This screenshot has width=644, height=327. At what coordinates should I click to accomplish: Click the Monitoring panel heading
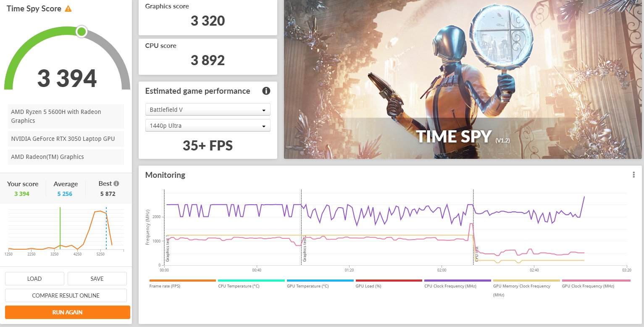click(x=165, y=175)
